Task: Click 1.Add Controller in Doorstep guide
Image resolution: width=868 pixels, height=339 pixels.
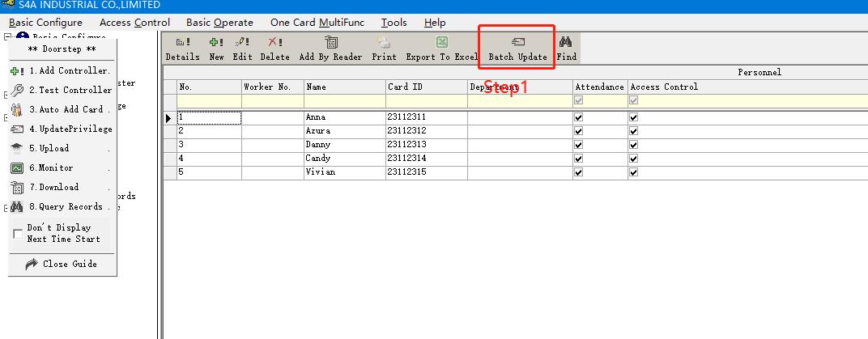Action: tap(62, 70)
